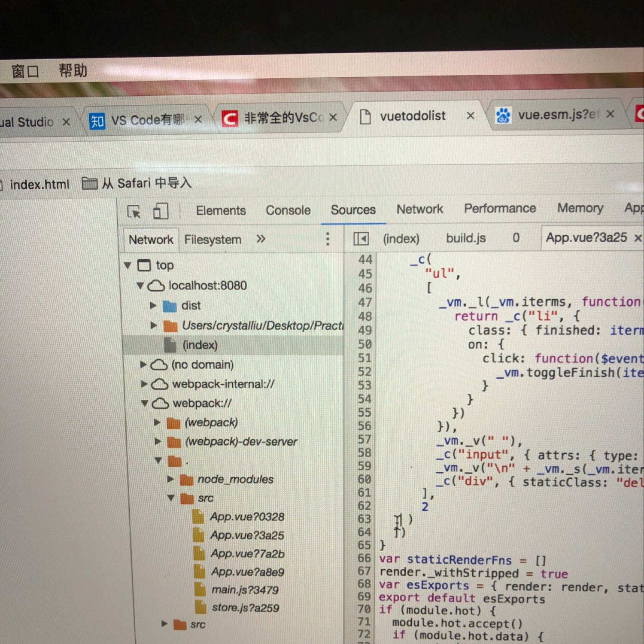Select the navigator Network tab
Viewport: 644px width, 644px height.
151,240
